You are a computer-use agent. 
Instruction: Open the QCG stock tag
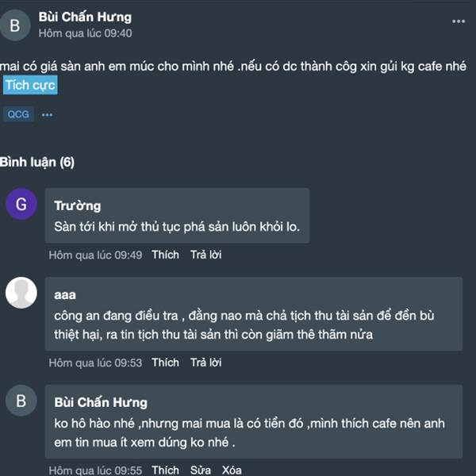(18, 114)
